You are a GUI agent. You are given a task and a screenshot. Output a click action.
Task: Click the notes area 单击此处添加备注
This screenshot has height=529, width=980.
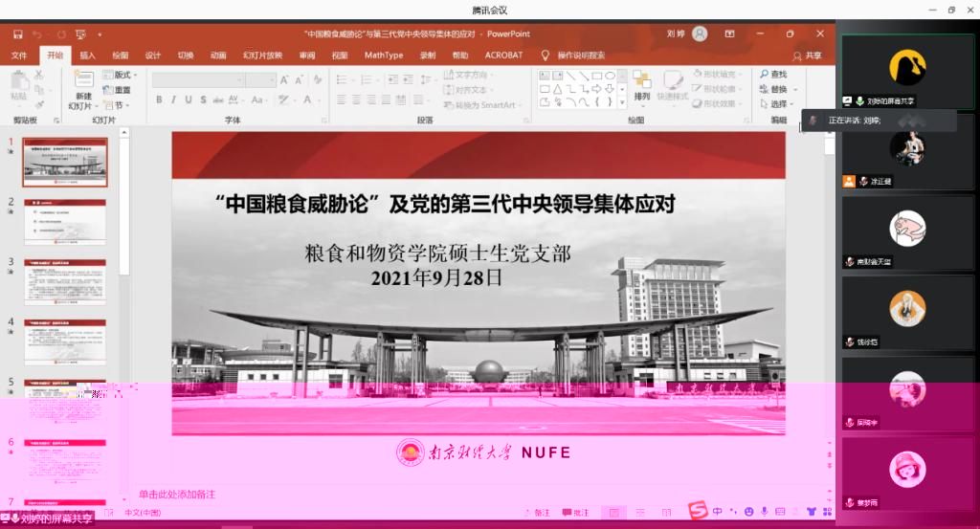(177, 494)
